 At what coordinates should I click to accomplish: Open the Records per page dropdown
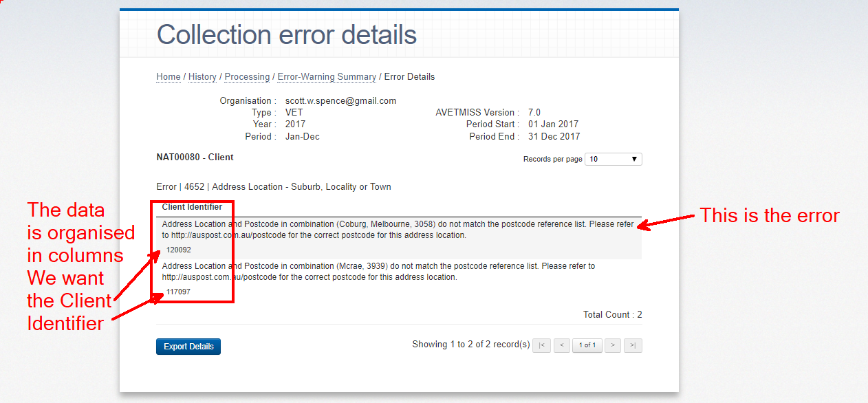613,159
